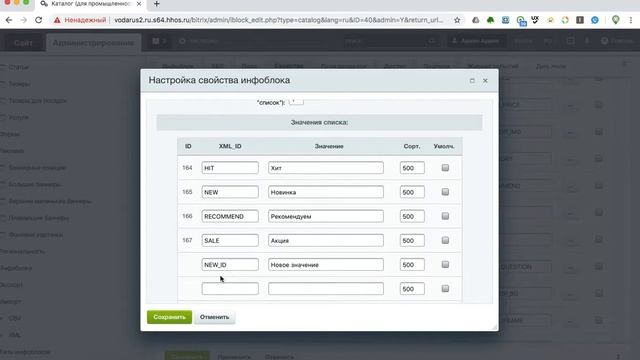Click the Значения списка header
The height and width of the screenshot is (360, 640).
pyautogui.click(x=319, y=122)
